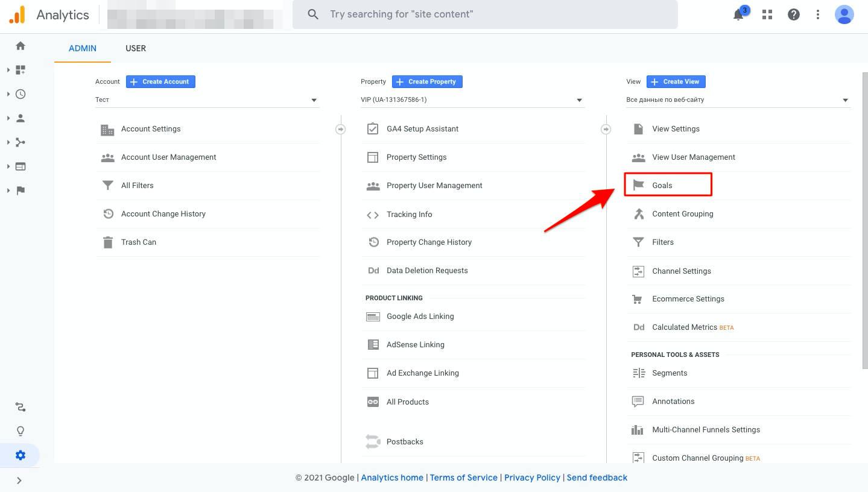Expand the Realtime sidebar arrow
This screenshot has width=868, height=492.
(x=8, y=94)
